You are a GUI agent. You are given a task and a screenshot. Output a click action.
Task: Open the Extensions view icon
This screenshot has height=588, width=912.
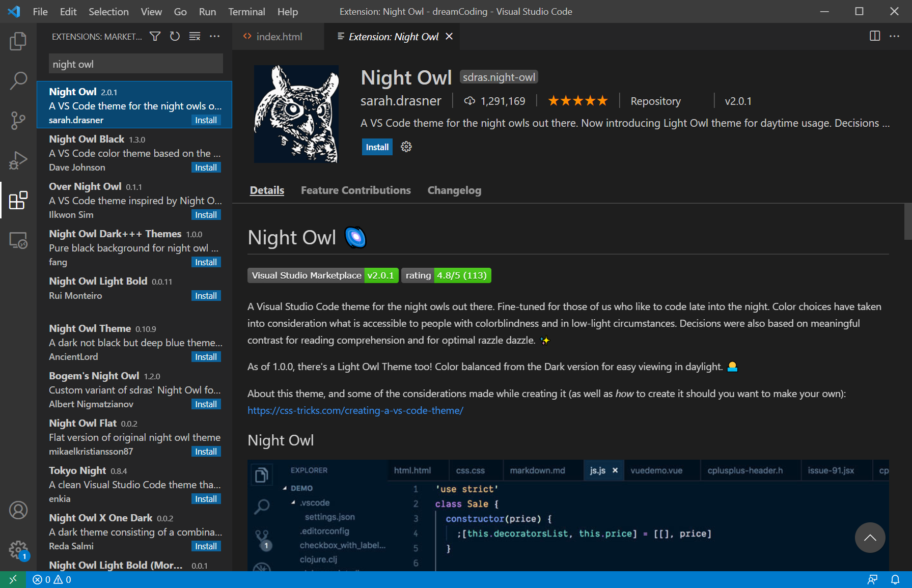(x=18, y=200)
